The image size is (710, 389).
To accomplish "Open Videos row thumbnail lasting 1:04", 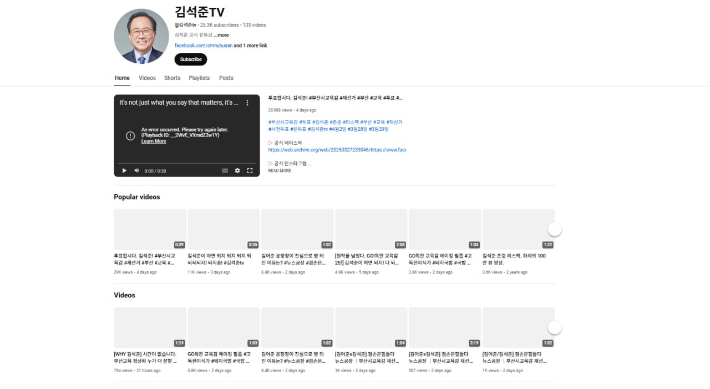I will 371,327.
